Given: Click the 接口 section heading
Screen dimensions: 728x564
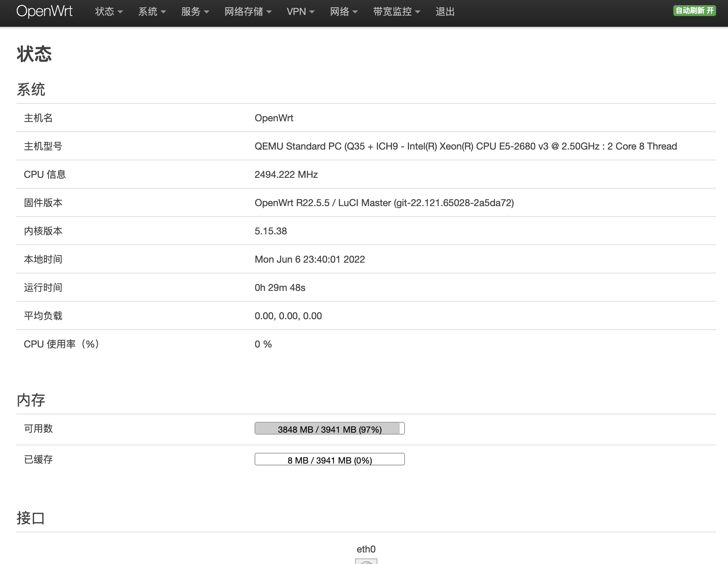Looking at the screenshot, I should pyautogui.click(x=31, y=518).
